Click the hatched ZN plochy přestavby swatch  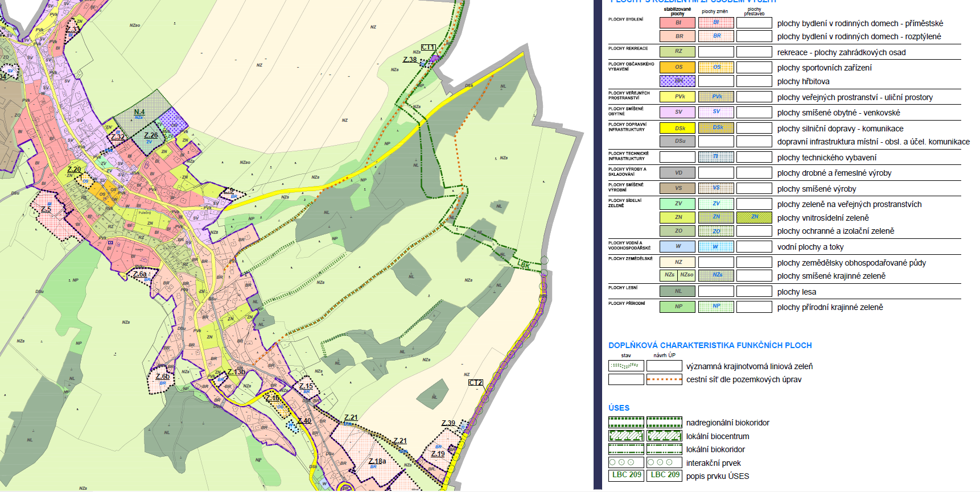[x=754, y=217]
